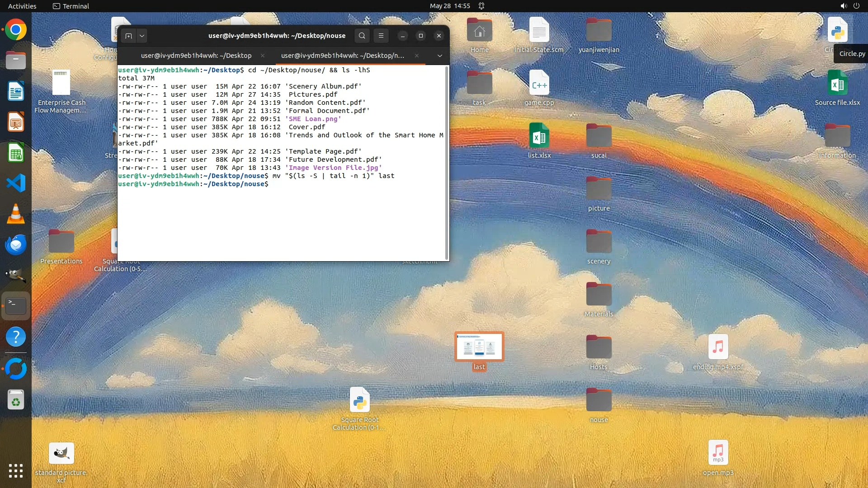Screen dimensions: 868x488
Task: Expand the terminal tab list chevron
Action: click(x=439, y=56)
